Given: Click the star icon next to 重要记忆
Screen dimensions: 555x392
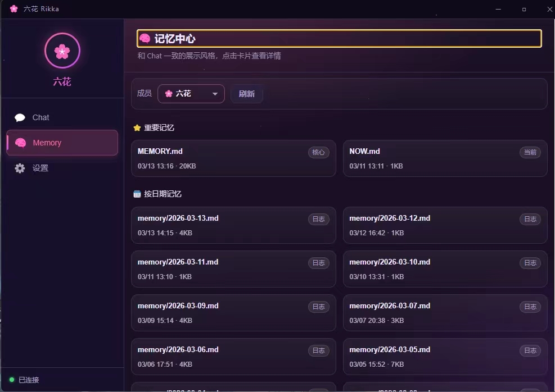Looking at the screenshot, I should point(137,128).
